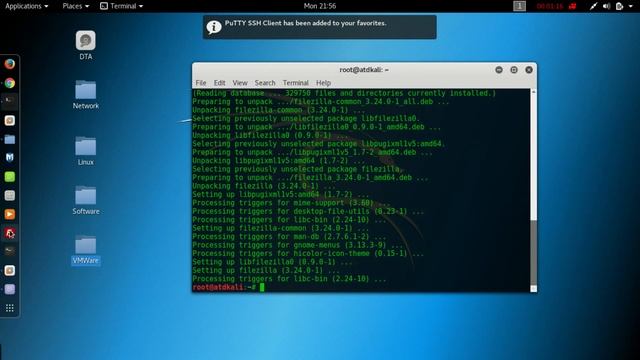Open the DTA desktop icon
Image resolution: width=640 pixels, height=360 pixels.
click(86, 46)
